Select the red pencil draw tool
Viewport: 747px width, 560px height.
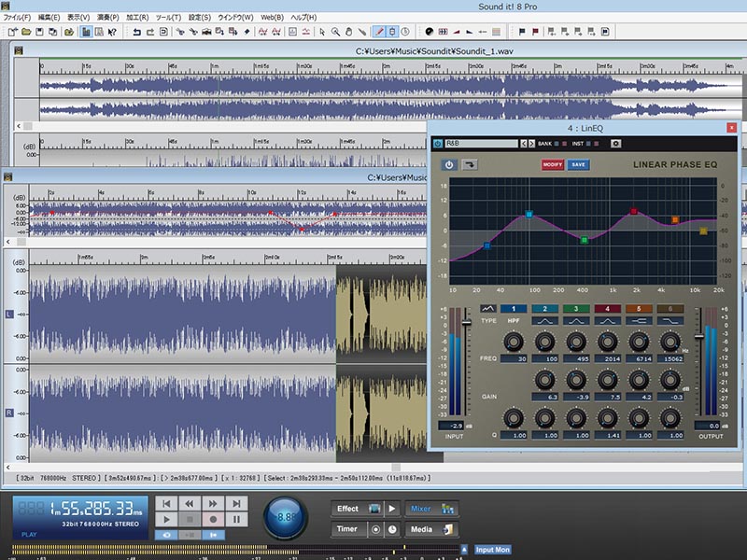[379, 32]
